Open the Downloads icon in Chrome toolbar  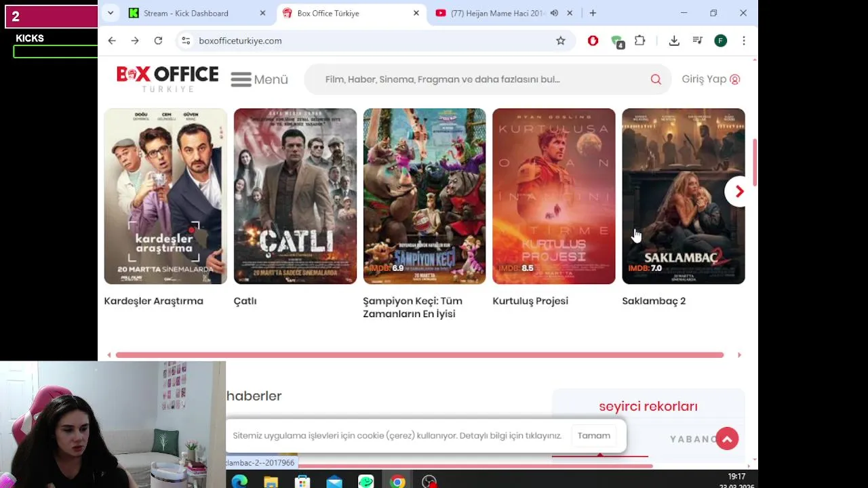pyautogui.click(x=674, y=41)
